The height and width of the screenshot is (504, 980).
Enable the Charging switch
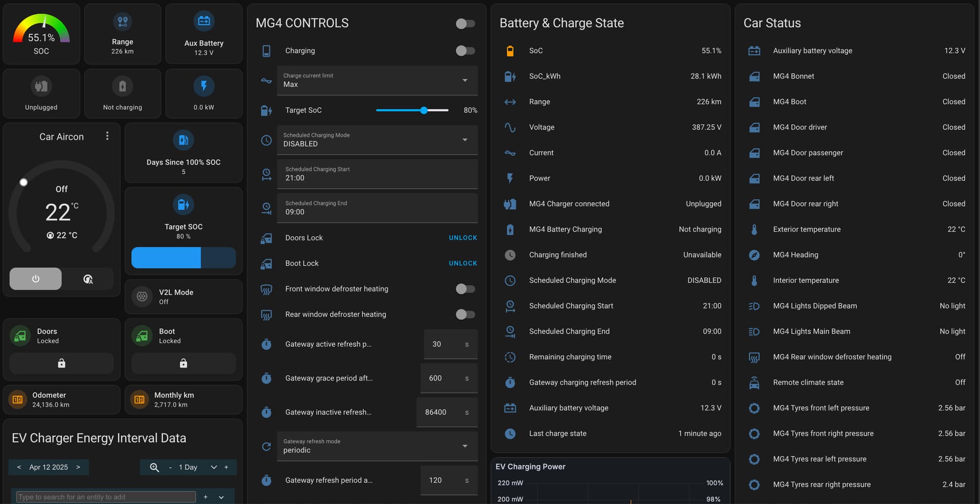click(465, 51)
